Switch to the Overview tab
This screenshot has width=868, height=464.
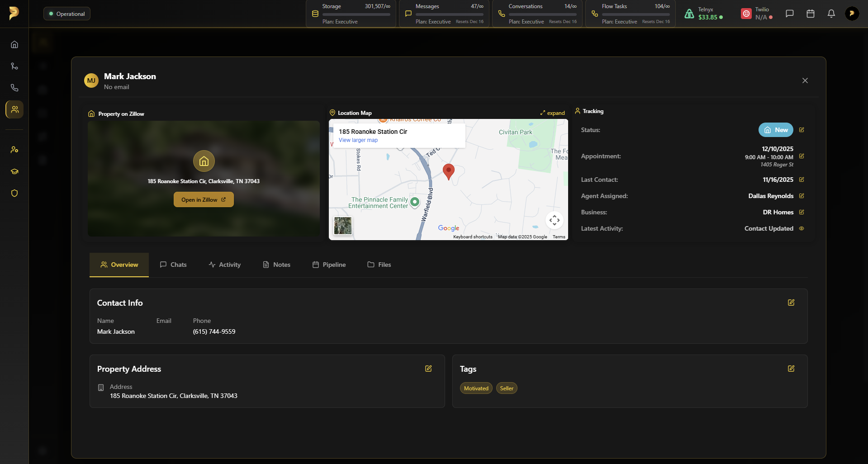tap(119, 265)
